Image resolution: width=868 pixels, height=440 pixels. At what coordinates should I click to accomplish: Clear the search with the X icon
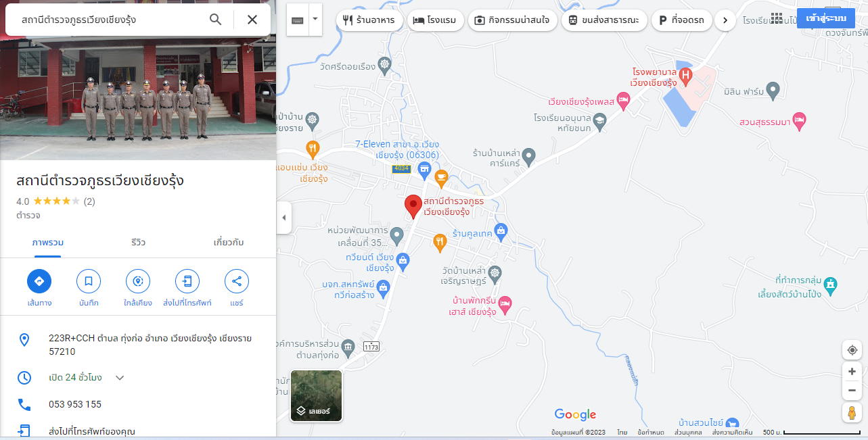[252, 20]
